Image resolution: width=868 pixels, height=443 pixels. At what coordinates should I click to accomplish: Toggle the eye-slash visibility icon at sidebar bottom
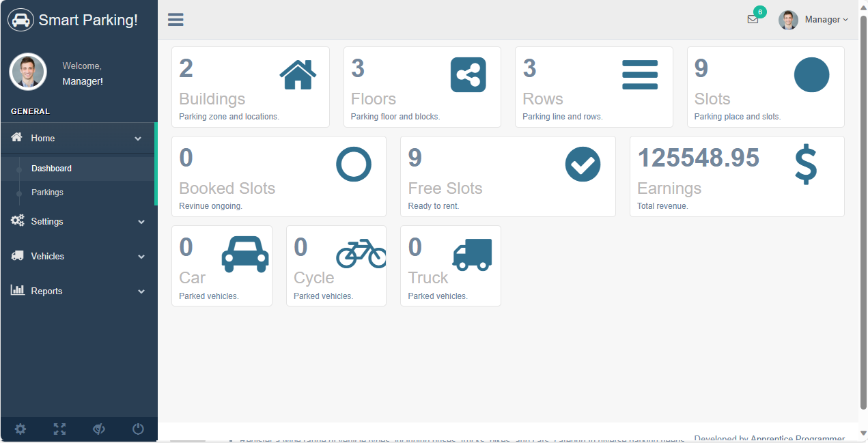(98, 429)
